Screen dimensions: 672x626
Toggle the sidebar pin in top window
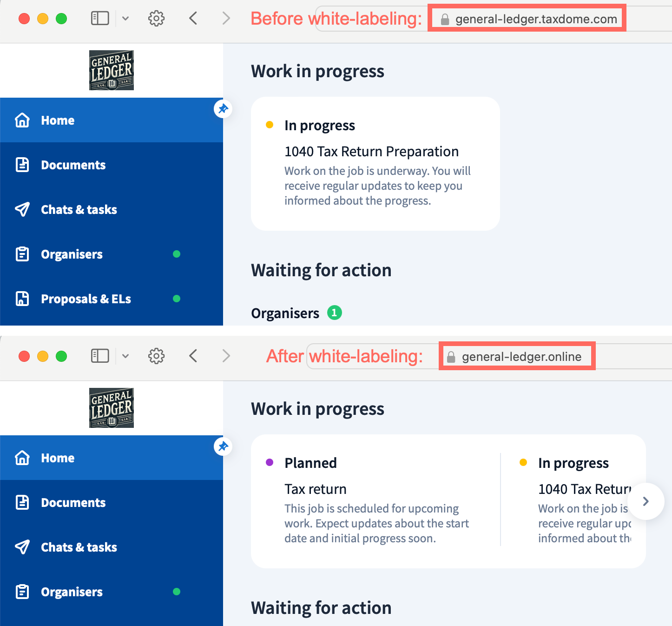click(223, 109)
